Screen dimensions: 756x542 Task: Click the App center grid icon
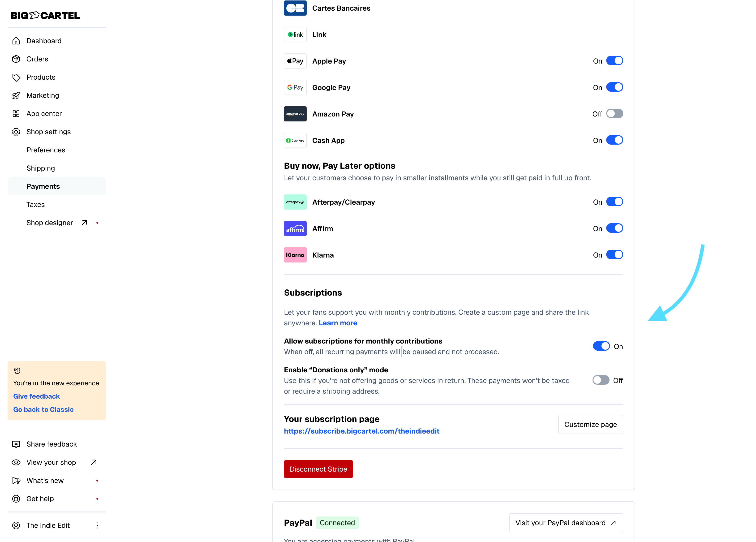pyautogui.click(x=16, y=114)
